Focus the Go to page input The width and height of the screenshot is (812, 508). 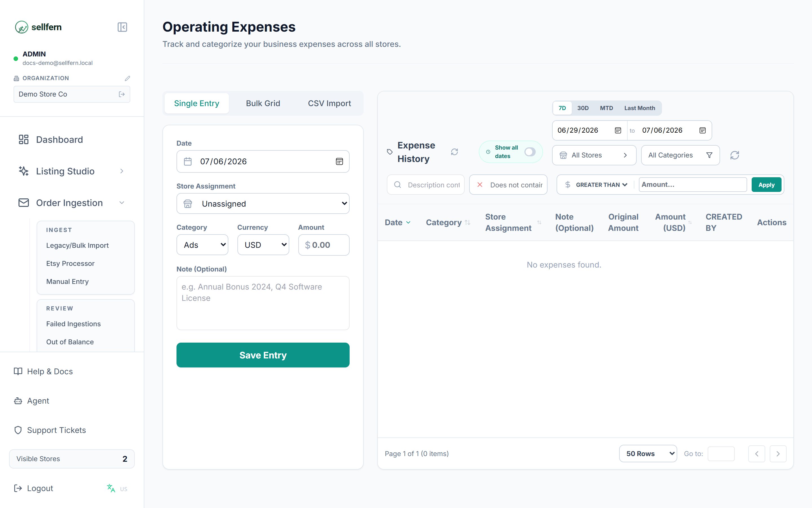point(721,454)
